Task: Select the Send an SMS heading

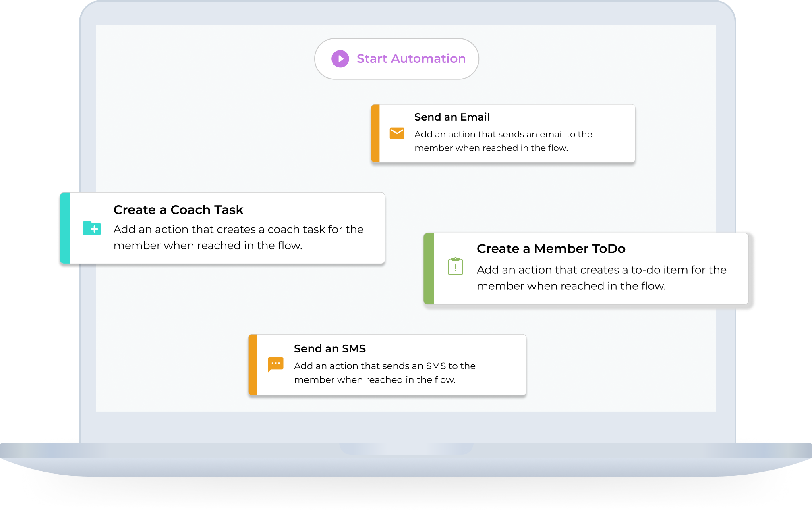Action: point(330,348)
